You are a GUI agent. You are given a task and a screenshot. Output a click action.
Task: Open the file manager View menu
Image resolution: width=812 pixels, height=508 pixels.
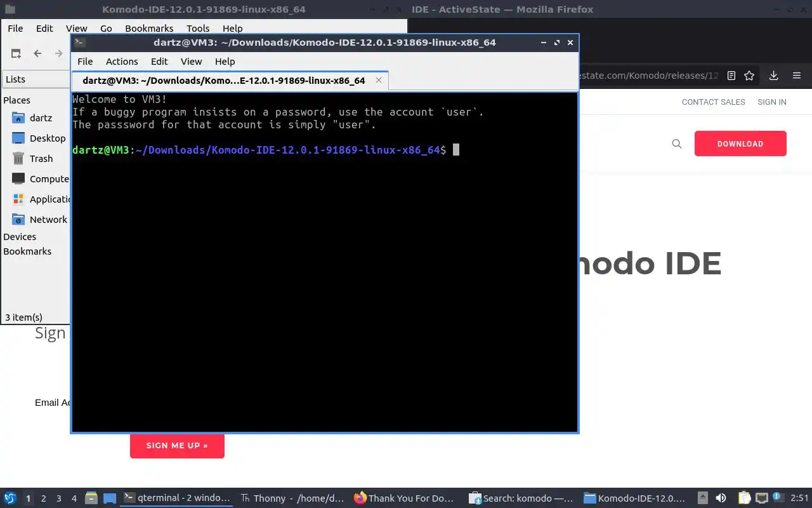coord(77,29)
